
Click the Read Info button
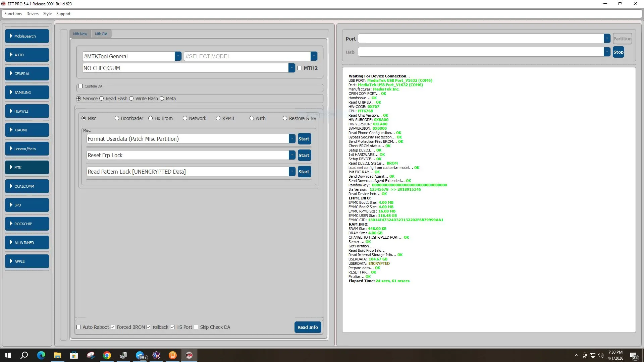click(308, 327)
